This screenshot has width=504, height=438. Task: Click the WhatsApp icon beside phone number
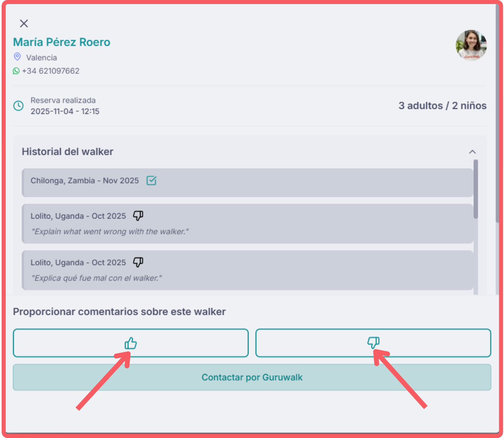tap(16, 71)
